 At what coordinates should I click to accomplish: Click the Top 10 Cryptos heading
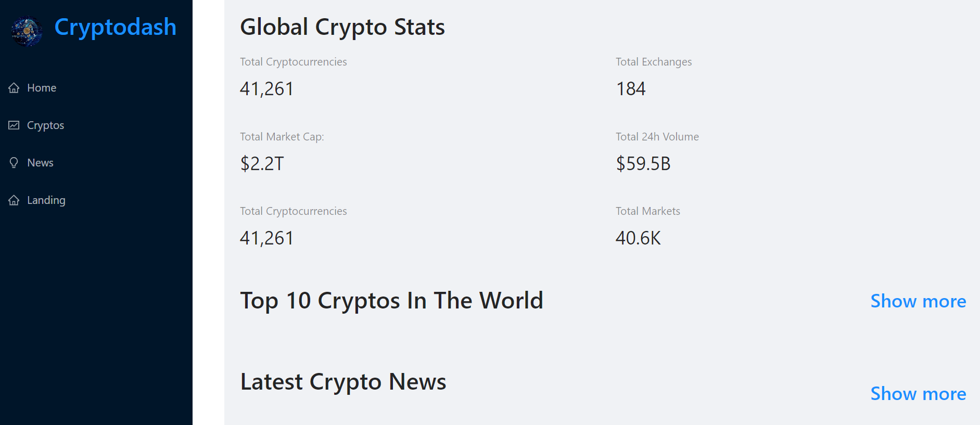(391, 301)
